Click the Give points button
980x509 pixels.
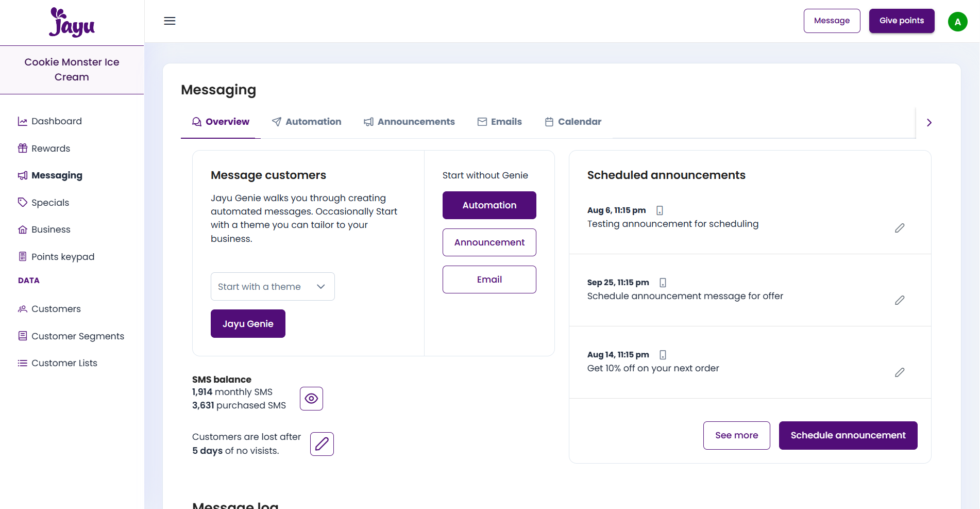click(901, 21)
